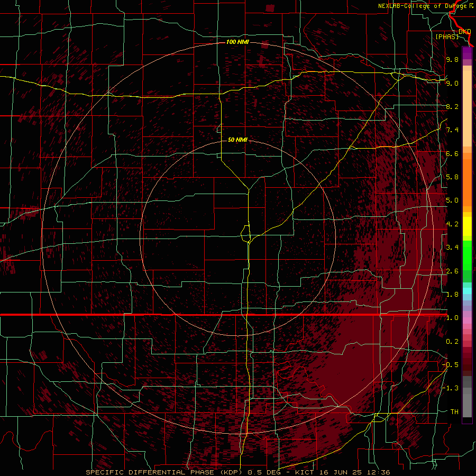Click the "SPECIFIC DIFFERENTIAL PHASE (KDP)" caption text
The height and width of the screenshot is (476, 476).
pyautogui.click(x=164, y=472)
